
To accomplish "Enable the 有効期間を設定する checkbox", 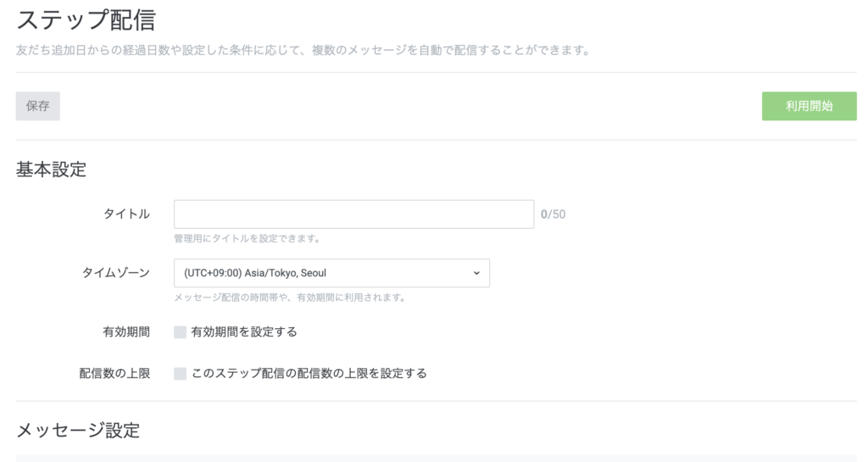I will tap(180, 332).
